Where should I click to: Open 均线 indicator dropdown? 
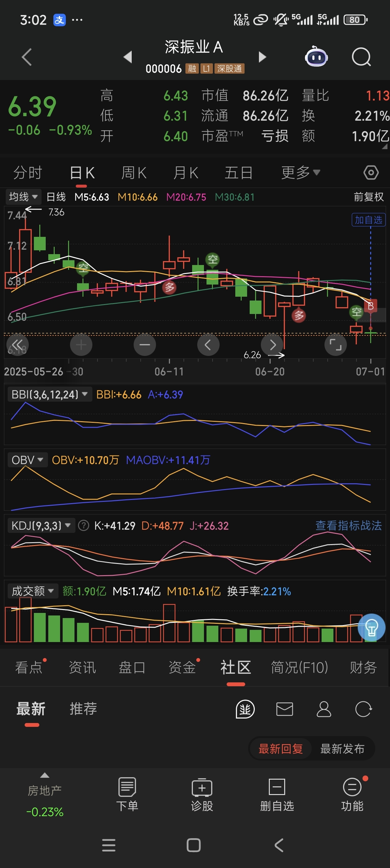click(x=23, y=197)
